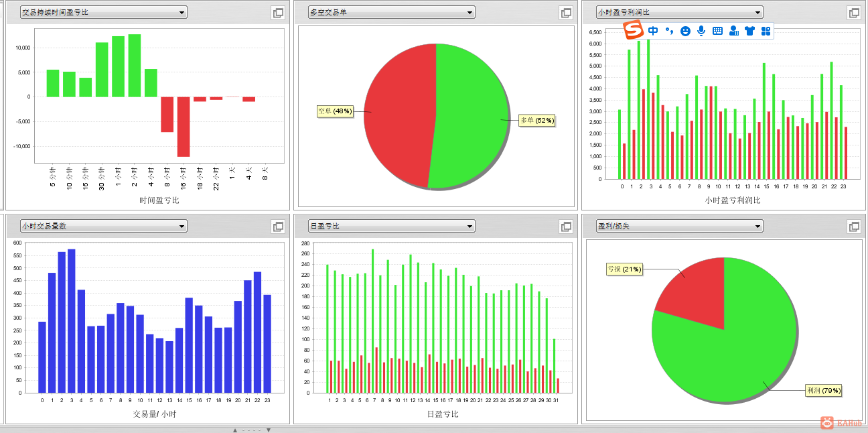Toggle Chinese/English mode with the 中 icon
The height and width of the screenshot is (433, 868).
tap(653, 31)
